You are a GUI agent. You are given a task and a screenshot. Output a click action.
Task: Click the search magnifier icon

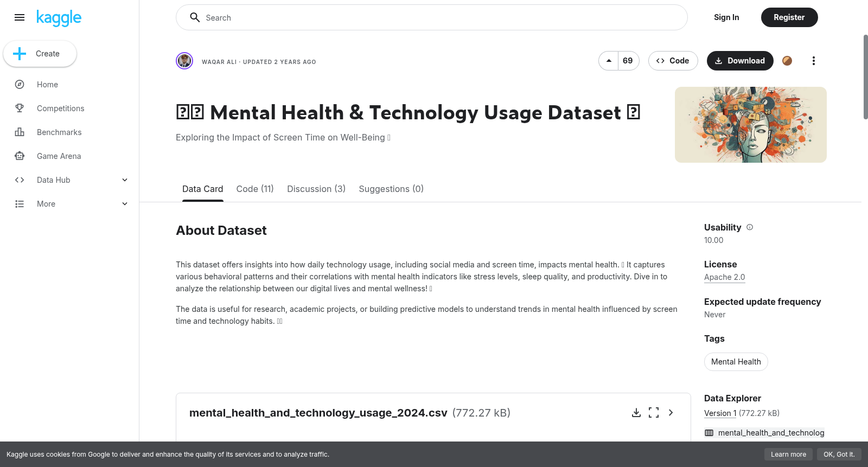pyautogui.click(x=195, y=17)
